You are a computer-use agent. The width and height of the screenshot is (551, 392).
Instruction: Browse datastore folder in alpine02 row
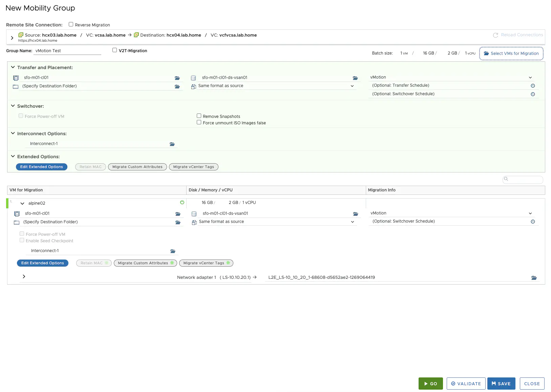click(x=356, y=214)
